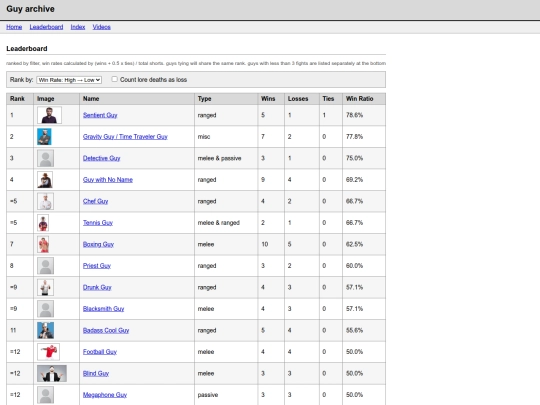Click the Wins column header
Image resolution: width=540 pixels, height=405 pixels.
[271, 99]
